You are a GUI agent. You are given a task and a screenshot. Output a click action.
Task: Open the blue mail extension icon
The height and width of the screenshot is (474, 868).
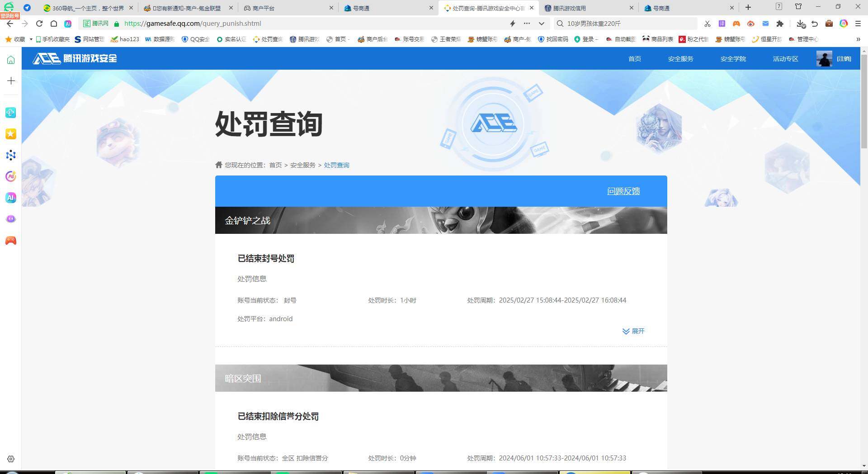pyautogui.click(x=765, y=24)
